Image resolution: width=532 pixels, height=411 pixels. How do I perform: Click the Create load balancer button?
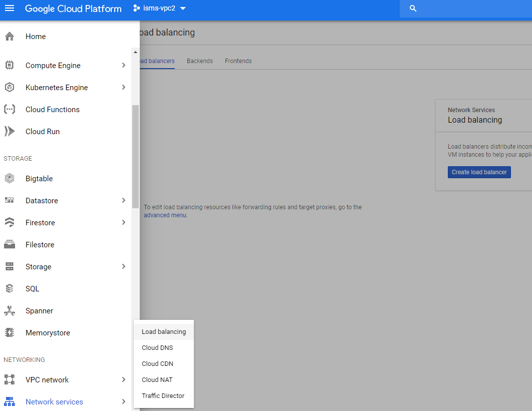(479, 172)
